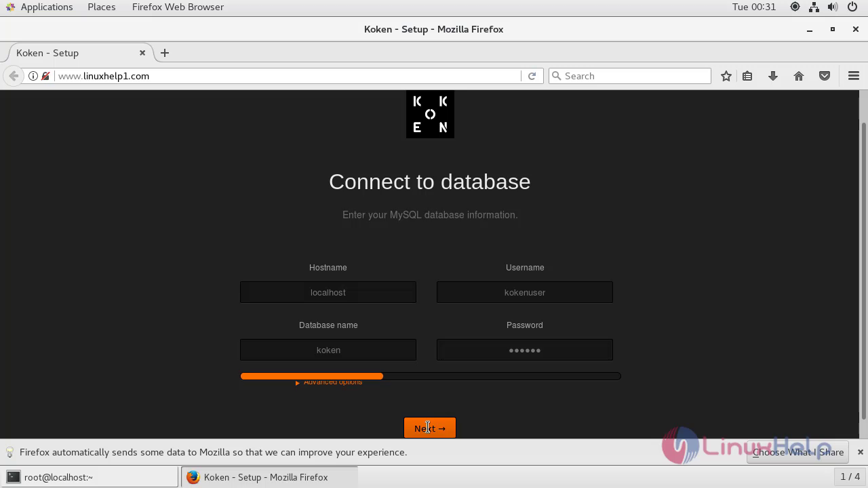Open the clock showing Tue 00:31
Screen dimensions: 868x488
(x=753, y=7)
